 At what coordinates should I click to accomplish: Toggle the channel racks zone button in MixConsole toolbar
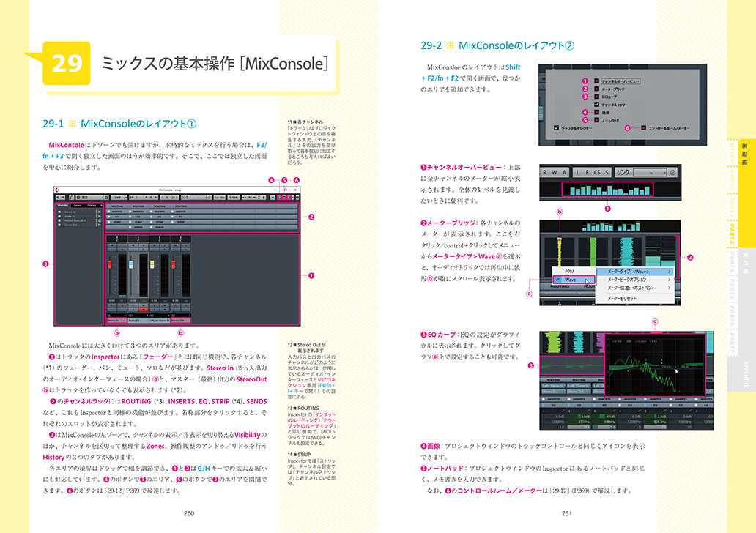click(x=284, y=198)
